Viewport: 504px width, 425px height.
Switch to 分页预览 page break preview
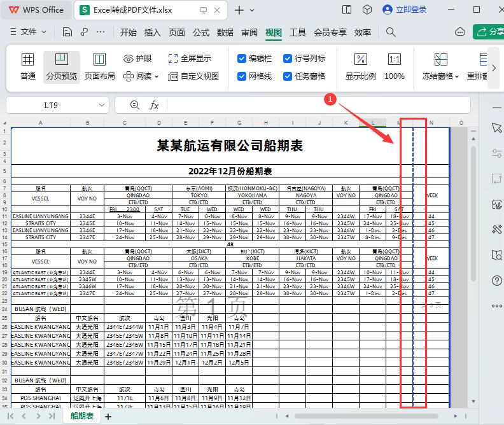[x=61, y=67]
